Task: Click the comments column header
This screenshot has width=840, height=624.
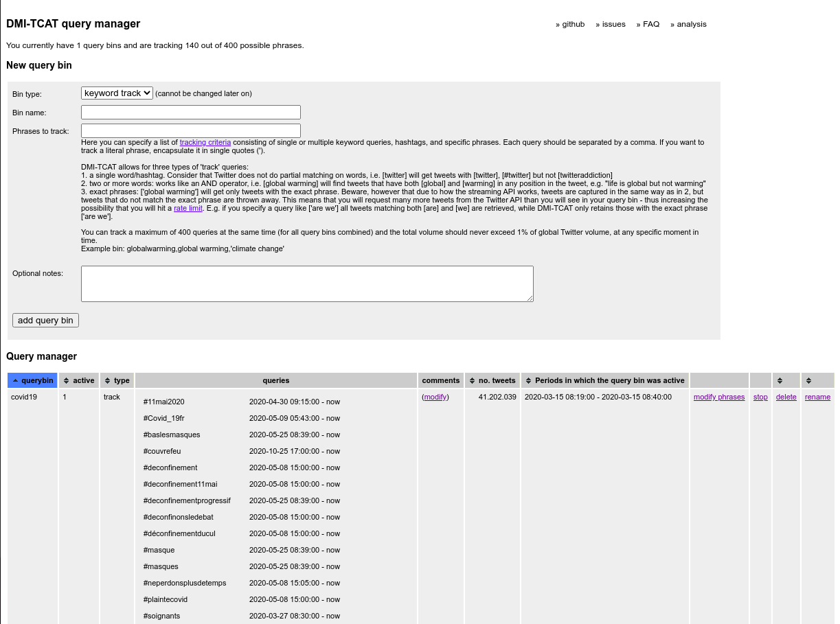Action: 441,380
